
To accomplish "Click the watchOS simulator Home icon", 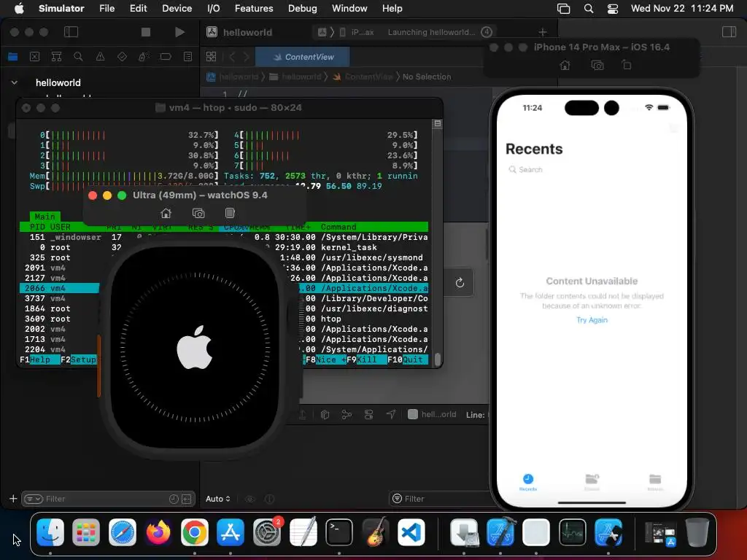I will (x=166, y=213).
